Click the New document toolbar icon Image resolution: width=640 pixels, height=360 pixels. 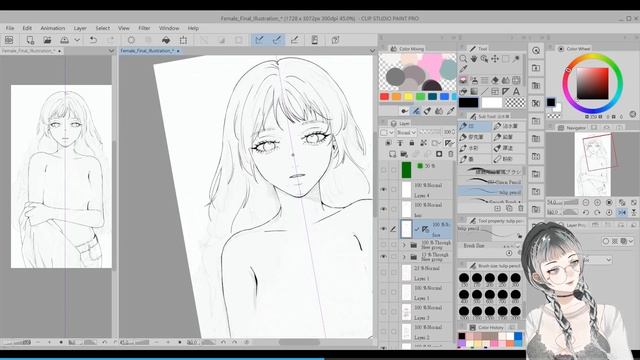pos(30,40)
